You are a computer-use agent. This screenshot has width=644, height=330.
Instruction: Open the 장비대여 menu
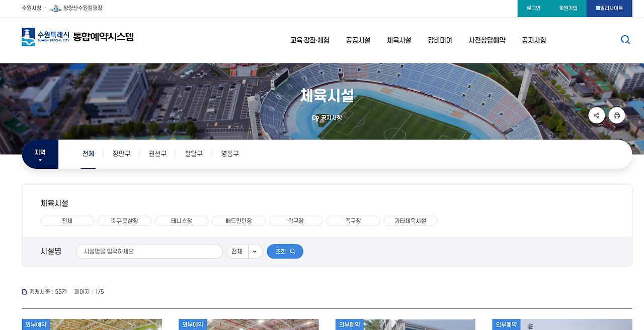[440, 40]
